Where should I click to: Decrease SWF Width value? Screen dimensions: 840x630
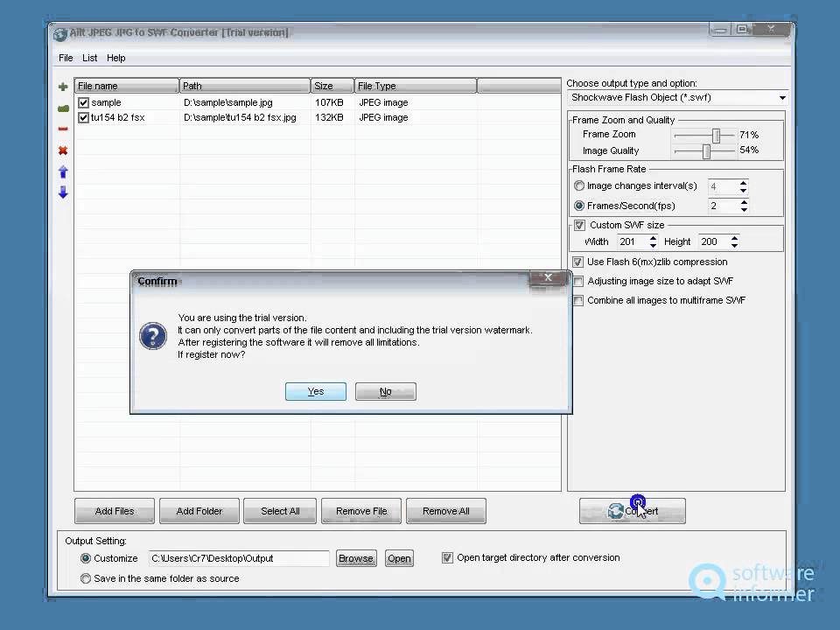(x=653, y=245)
